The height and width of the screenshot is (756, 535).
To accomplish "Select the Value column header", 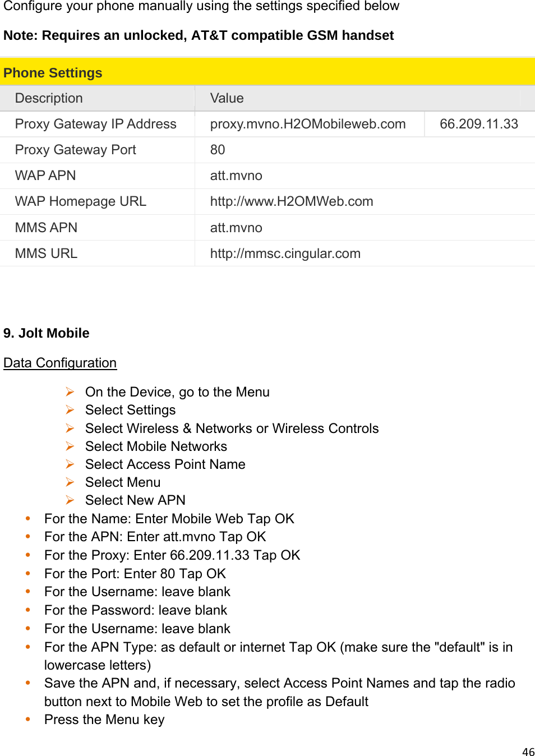I will pos(227,98).
